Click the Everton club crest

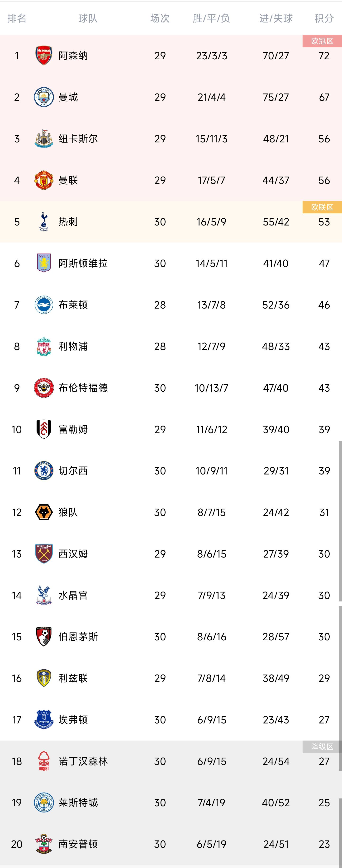pyautogui.click(x=44, y=720)
